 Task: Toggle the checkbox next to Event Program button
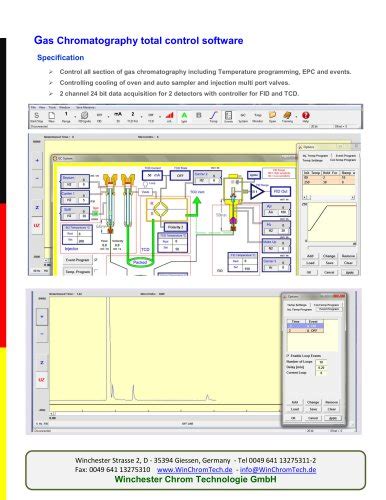pos(96,260)
